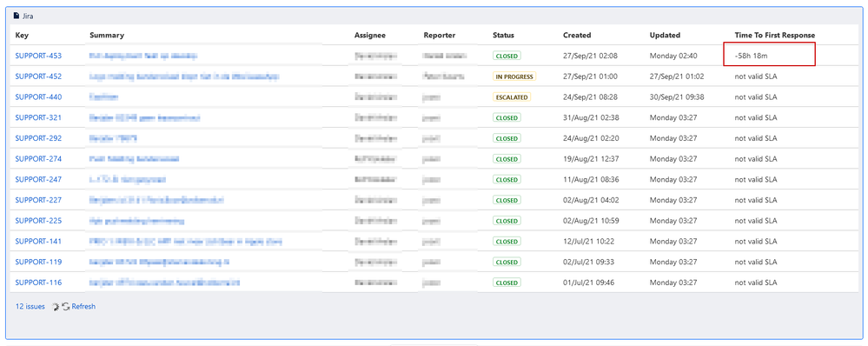This screenshot has height=346, width=868.
Task: Sort by the Key column header
Action: [22, 35]
